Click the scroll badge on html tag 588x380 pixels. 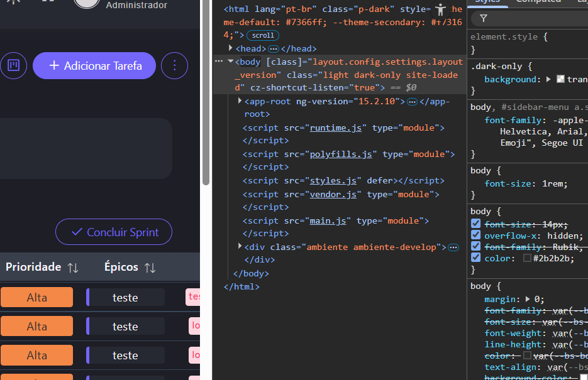tap(263, 36)
